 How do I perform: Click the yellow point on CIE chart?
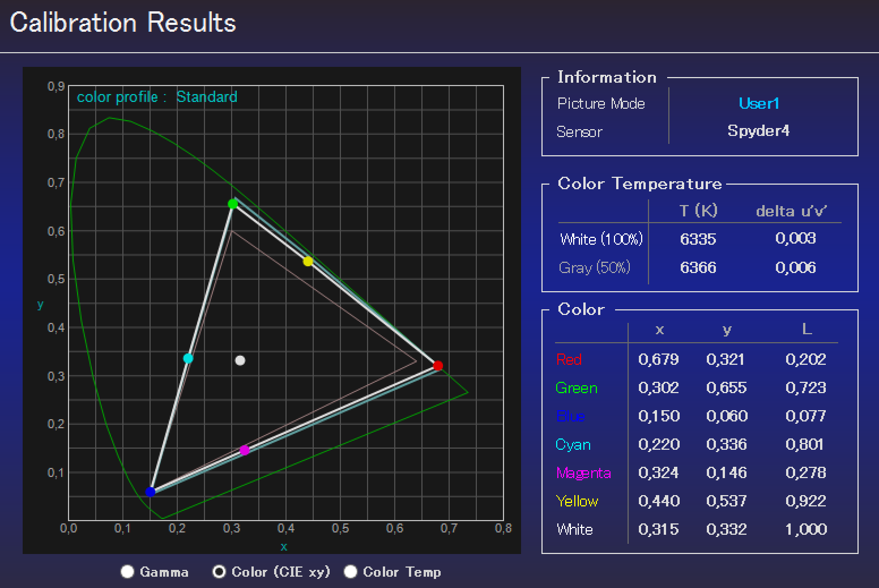click(x=308, y=261)
